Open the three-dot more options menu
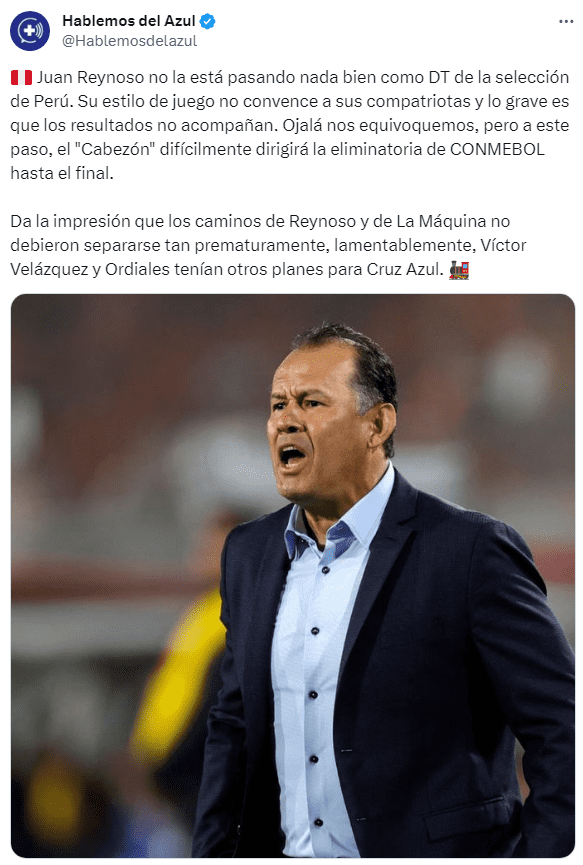Screen dimensions: 583x865 566,22
